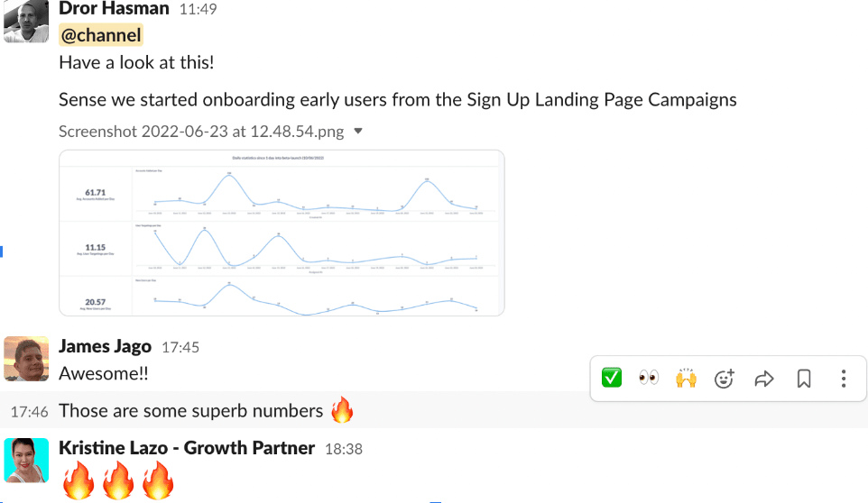Forward this message with the share arrow
The width and height of the screenshot is (868, 503).
click(764, 379)
